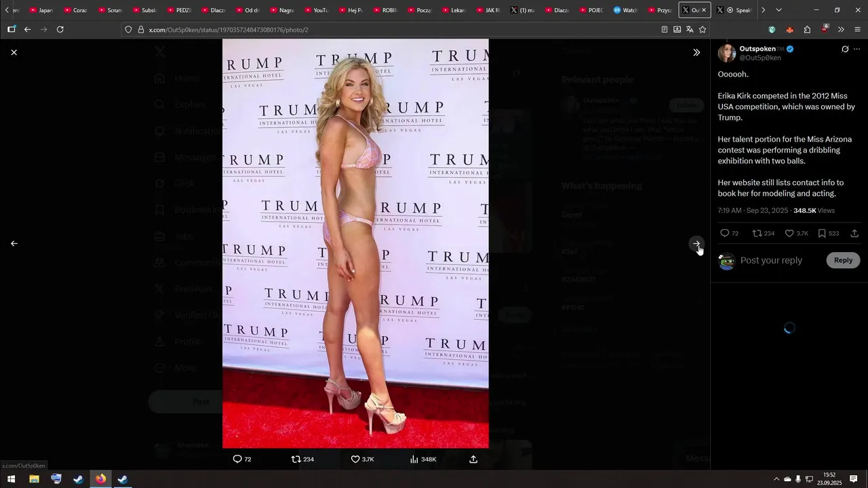Bookmark the tweet showing 523

(822, 233)
